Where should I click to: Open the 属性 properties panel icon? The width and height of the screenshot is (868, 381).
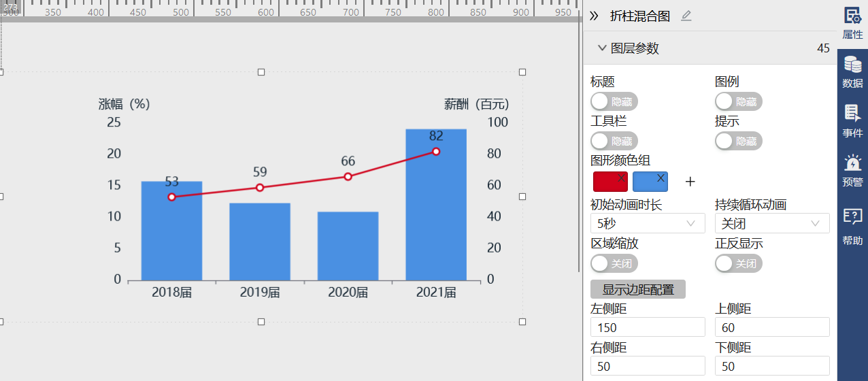tap(852, 24)
